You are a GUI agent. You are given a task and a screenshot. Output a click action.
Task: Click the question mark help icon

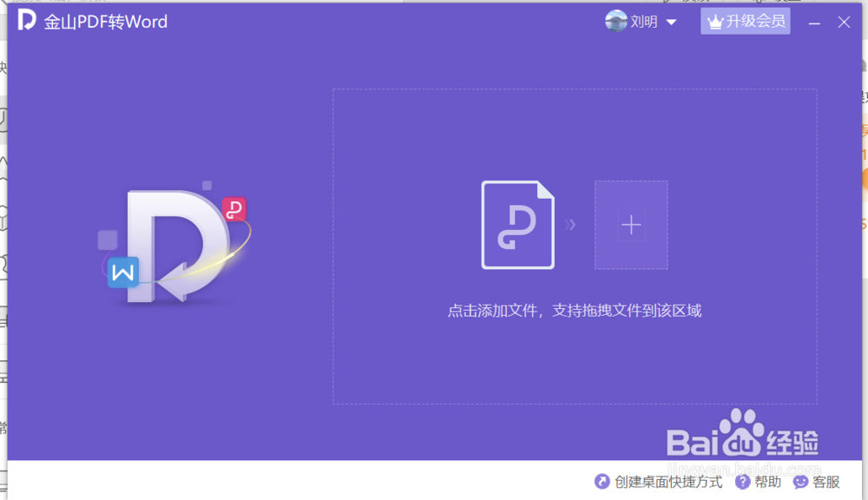tap(742, 482)
